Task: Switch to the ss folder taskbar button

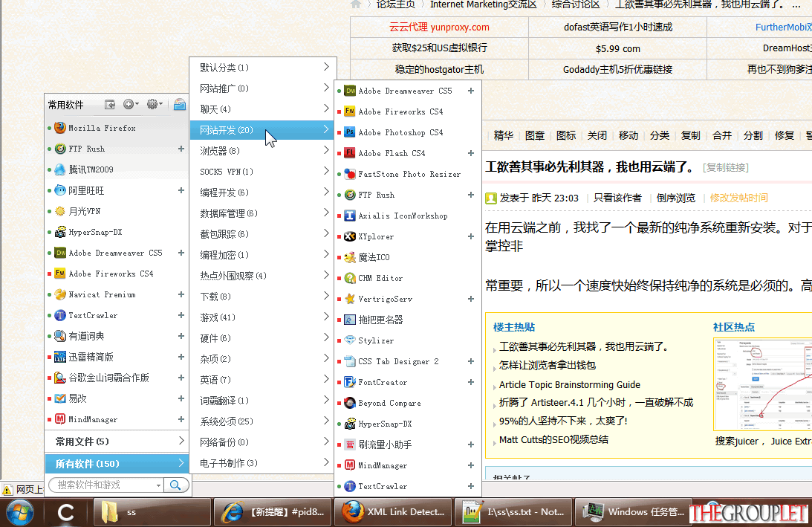Action: 152,512
